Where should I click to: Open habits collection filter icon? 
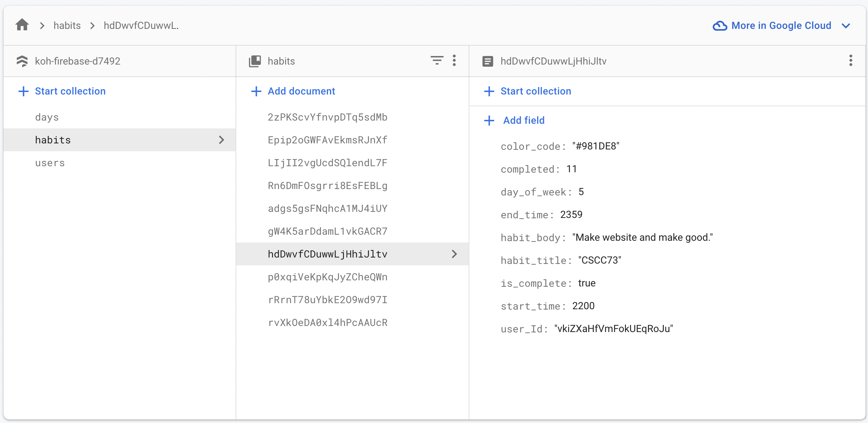436,61
